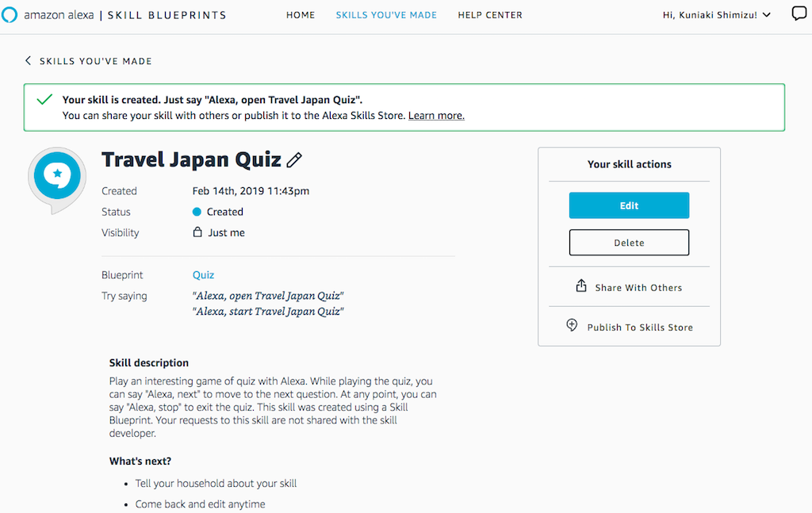Screen dimensions: 812x513
Task: Click the Travel Japan Quiz title text
Action: 191,159
